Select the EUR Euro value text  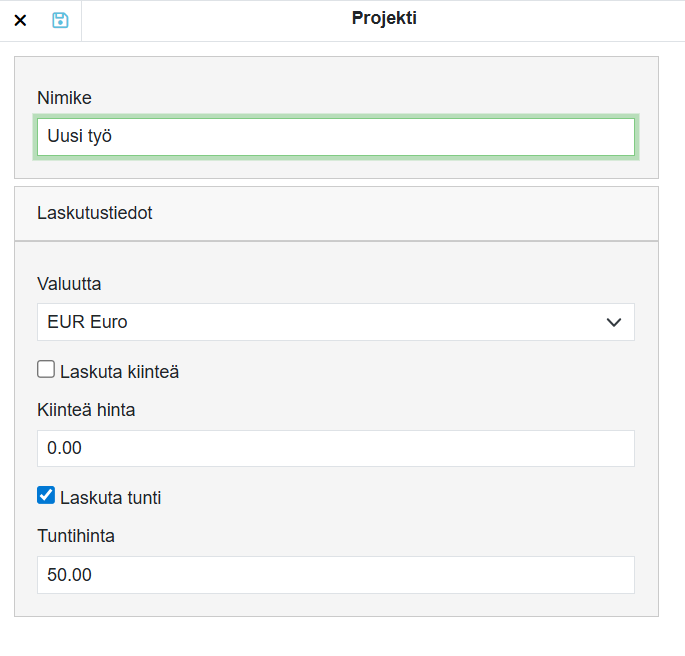tap(88, 322)
